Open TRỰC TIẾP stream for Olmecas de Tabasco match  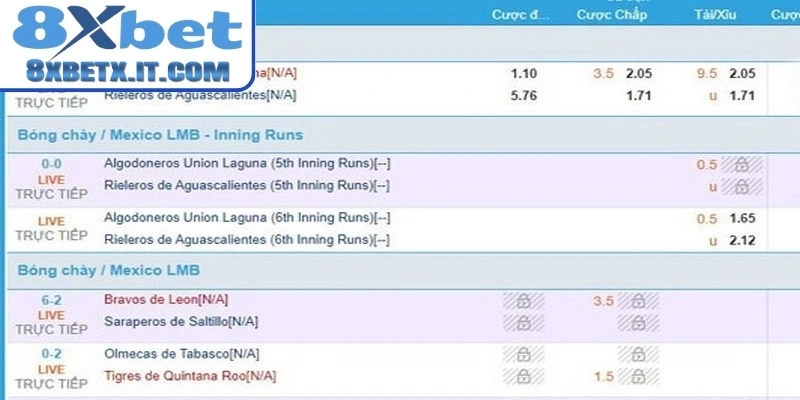[x=52, y=383]
